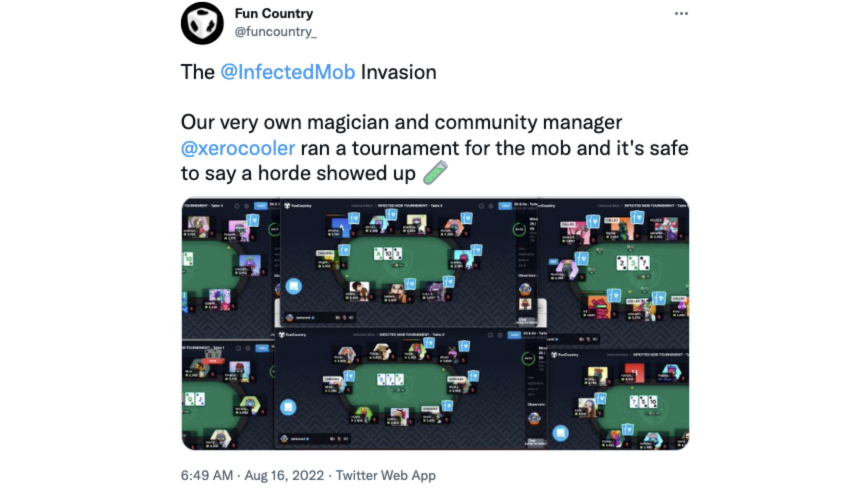Screen dimensions: 868x494
Task: Open the Twitter Web App source link
Action: [x=386, y=476]
